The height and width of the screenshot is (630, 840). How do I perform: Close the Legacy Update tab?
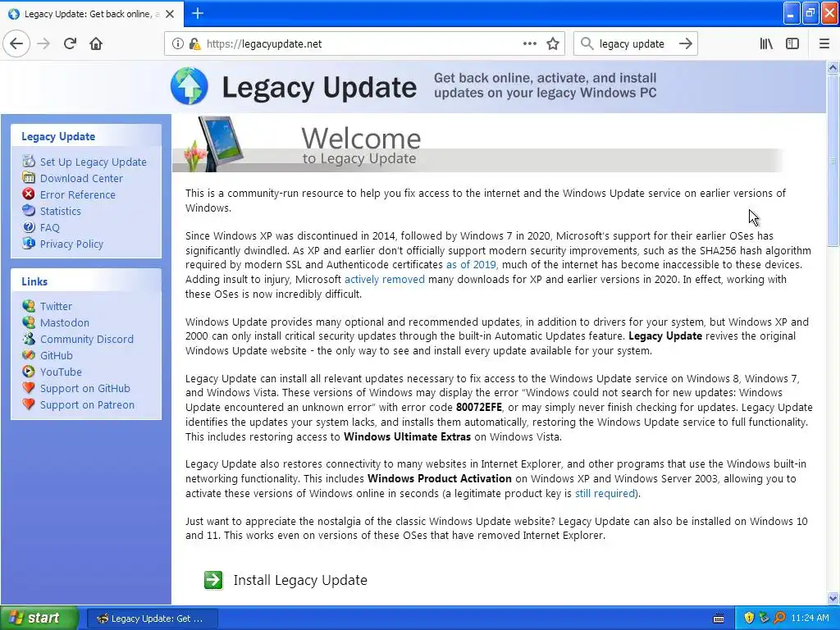click(x=170, y=14)
